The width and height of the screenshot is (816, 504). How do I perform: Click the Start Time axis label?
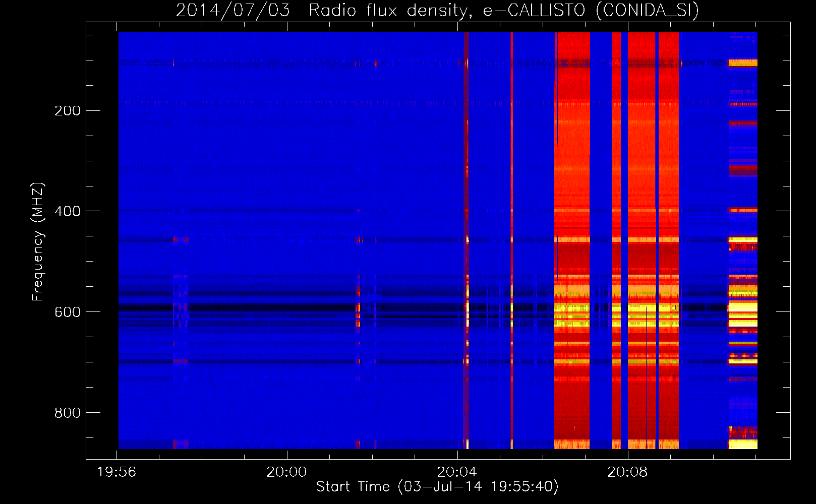(x=437, y=487)
